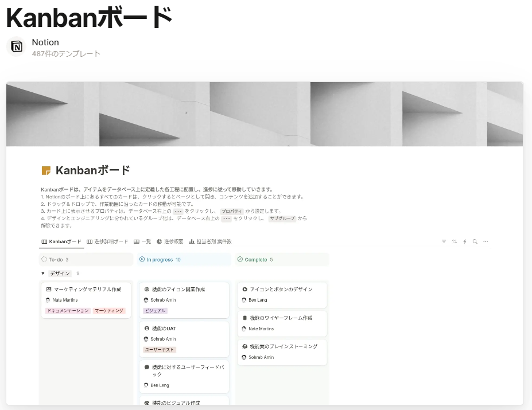This screenshot has height=410, width=532.
Task: Click the Complete column header
Action: pyautogui.click(x=282, y=259)
